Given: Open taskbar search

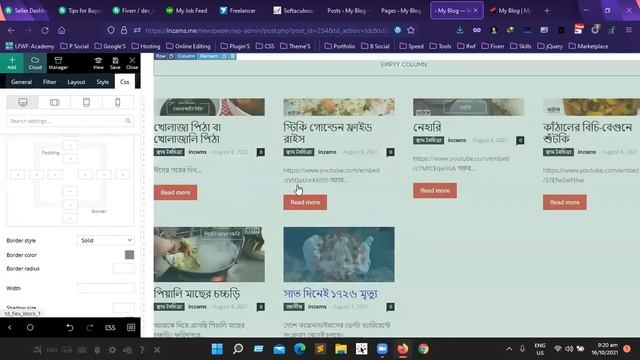Looking at the screenshot, I should click(x=238, y=349).
